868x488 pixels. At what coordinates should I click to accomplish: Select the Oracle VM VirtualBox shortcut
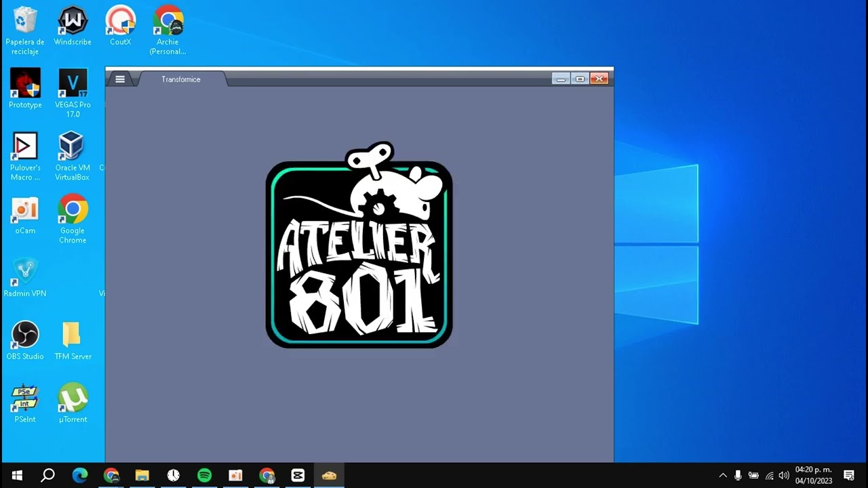73,157
